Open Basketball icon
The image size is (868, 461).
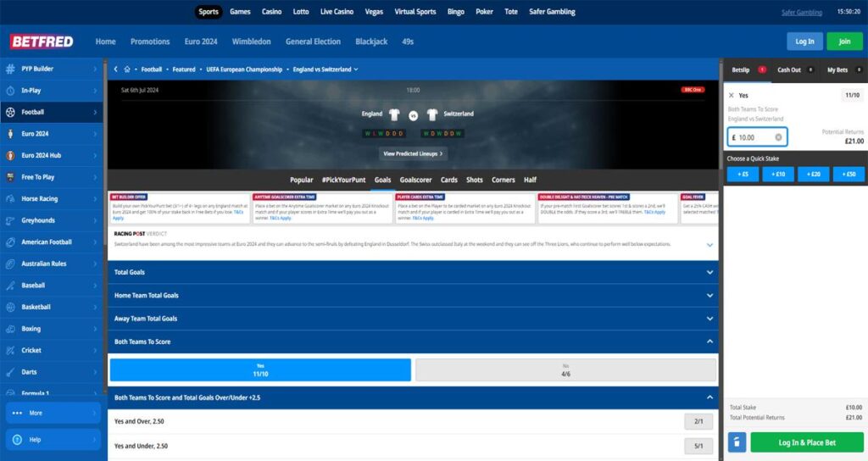pos(10,307)
